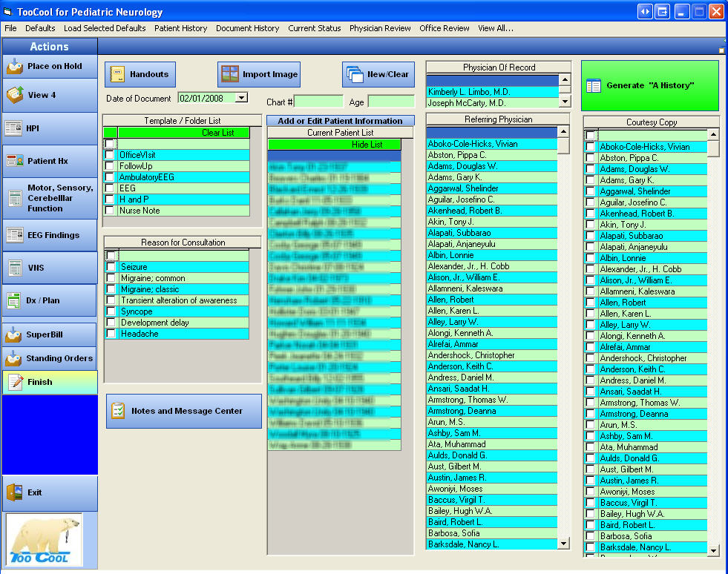Click the Place on Hold icon
This screenshot has width=728, height=574.
pos(15,66)
